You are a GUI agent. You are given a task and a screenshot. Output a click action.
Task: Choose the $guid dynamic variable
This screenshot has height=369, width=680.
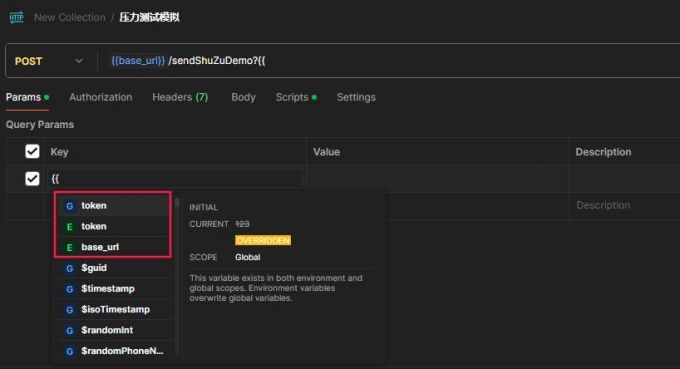(x=114, y=268)
